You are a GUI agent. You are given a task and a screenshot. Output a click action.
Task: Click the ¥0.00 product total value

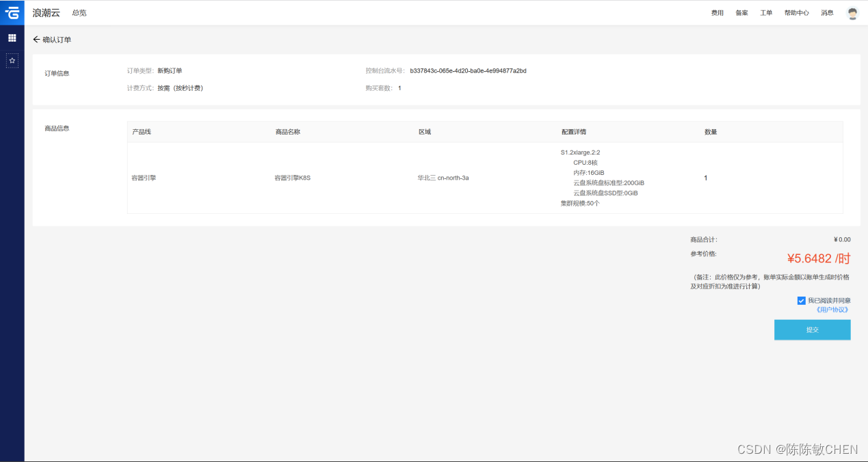[x=842, y=240]
